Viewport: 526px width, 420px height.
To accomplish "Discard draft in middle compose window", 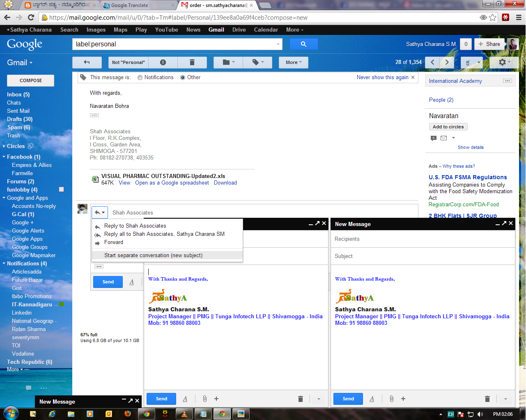I will 301,399.
